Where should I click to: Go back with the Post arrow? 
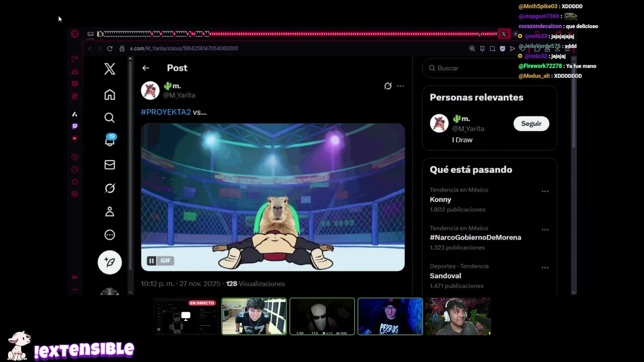[x=145, y=68]
